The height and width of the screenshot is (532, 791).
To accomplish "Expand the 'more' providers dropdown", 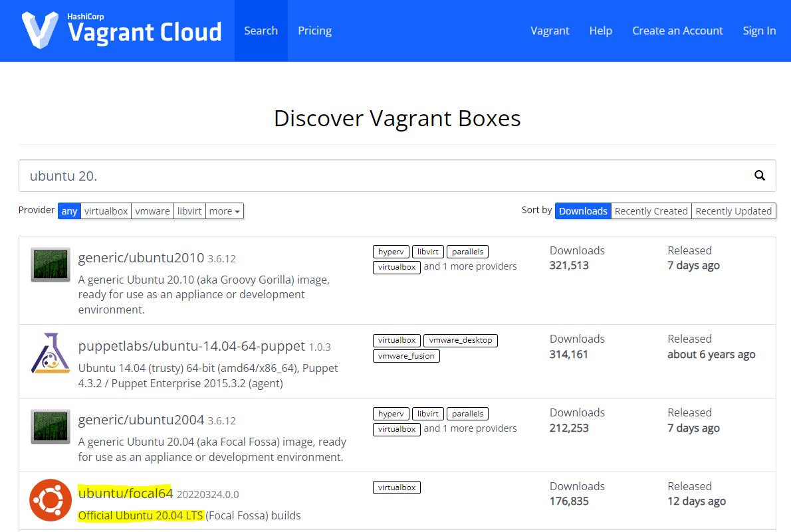I will [225, 211].
